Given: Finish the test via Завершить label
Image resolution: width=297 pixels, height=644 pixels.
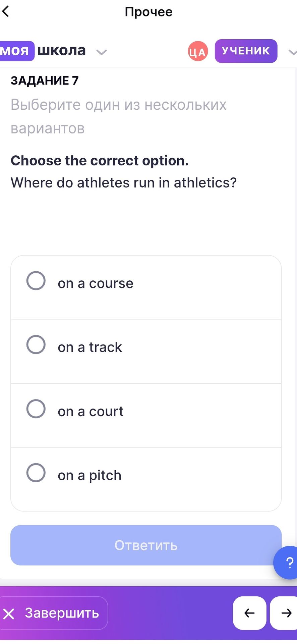Looking at the screenshot, I should point(62,613).
